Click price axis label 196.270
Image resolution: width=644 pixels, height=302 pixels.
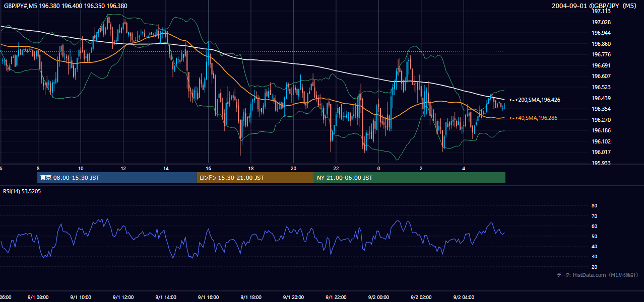601,120
